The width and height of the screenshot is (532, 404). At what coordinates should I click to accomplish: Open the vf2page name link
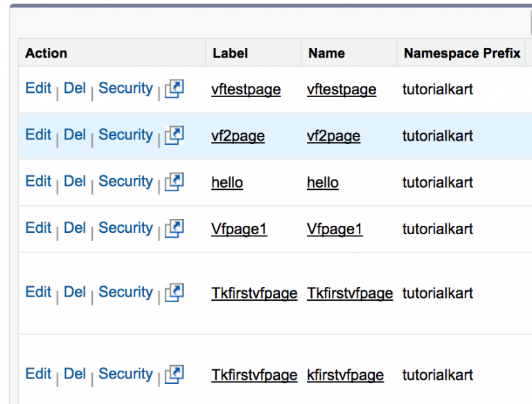click(333, 136)
